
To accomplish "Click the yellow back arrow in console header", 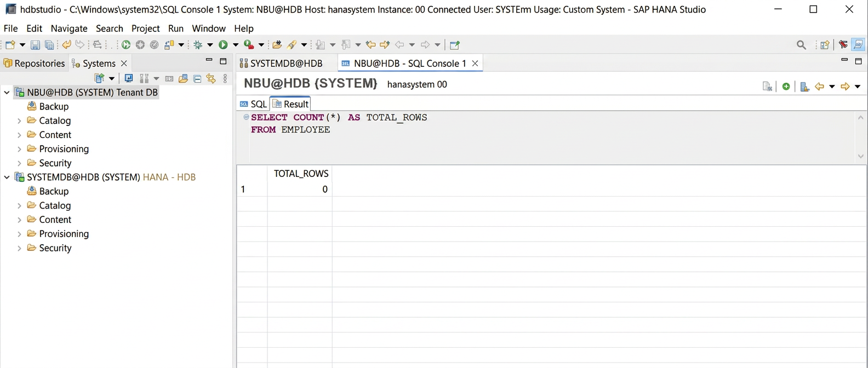I will click(x=820, y=86).
